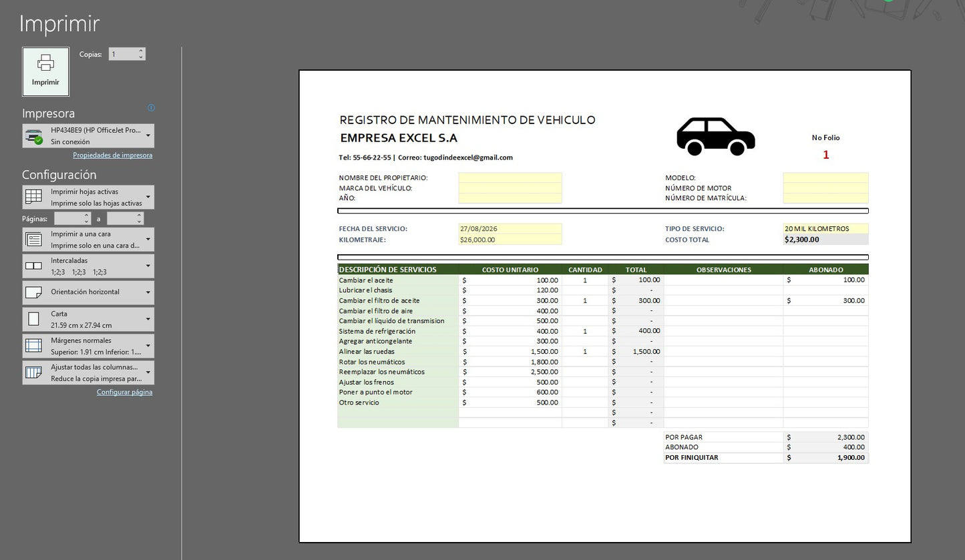Click the one-sided printing icon
965x560 pixels.
point(33,239)
